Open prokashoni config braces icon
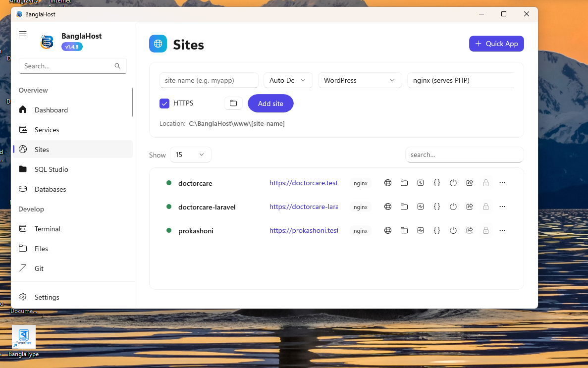588x368 pixels. point(437,230)
